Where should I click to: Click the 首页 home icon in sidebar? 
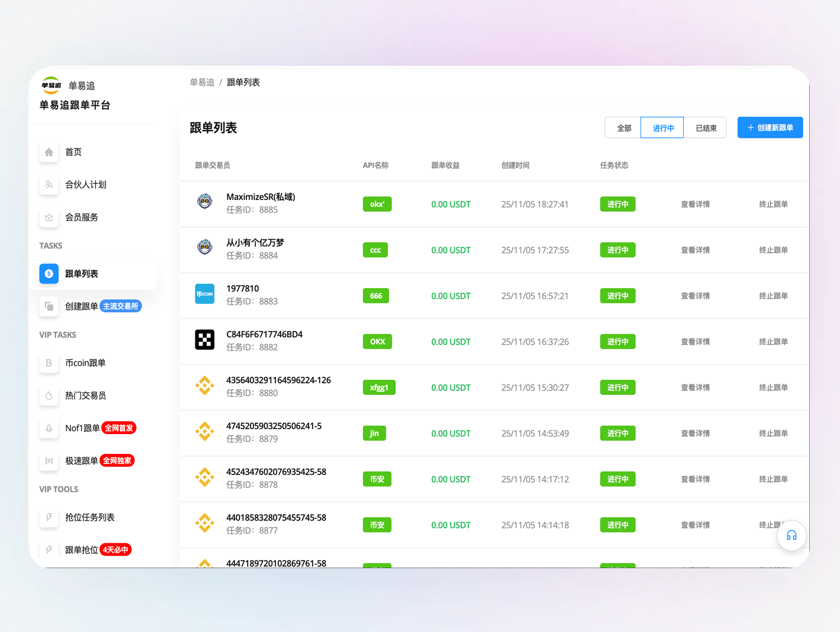coord(49,151)
